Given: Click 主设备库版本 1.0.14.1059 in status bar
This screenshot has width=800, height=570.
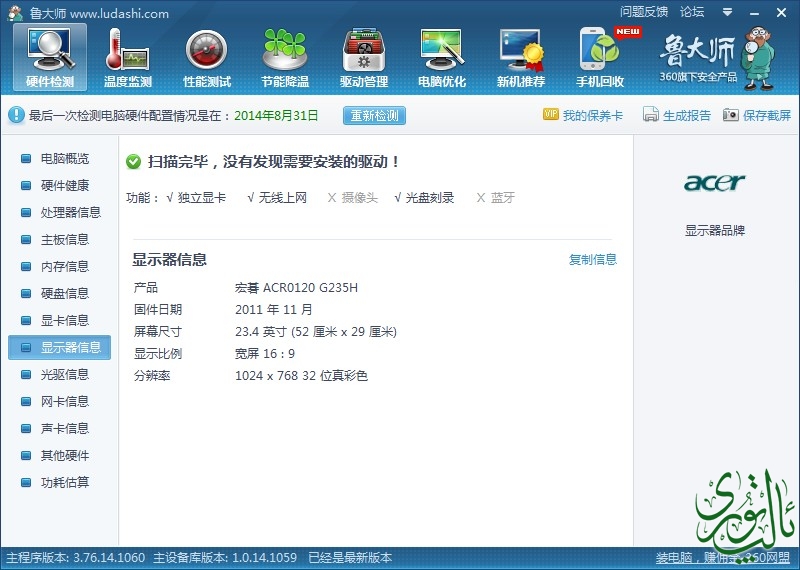Looking at the screenshot, I should (225, 558).
